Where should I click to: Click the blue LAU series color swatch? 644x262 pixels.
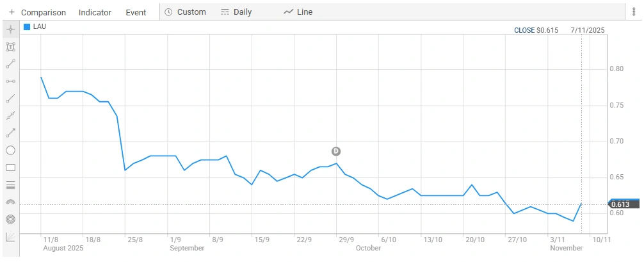[x=27, y=27]
